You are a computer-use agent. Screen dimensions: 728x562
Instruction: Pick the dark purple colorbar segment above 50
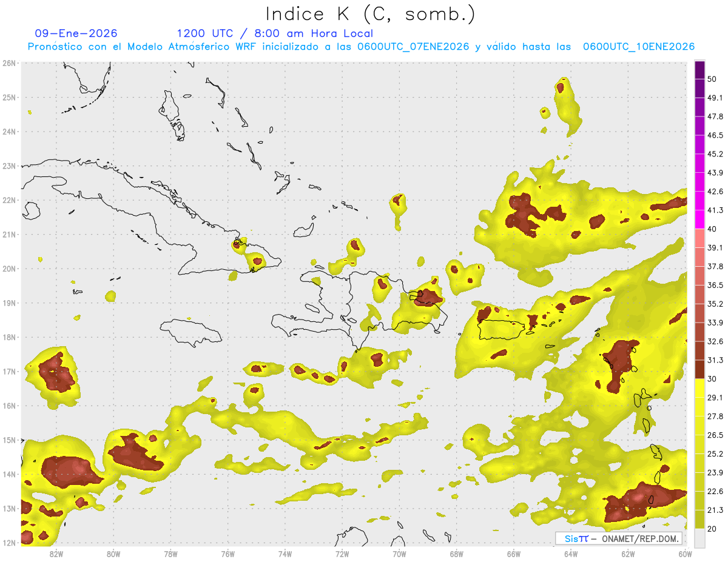[699, 70]
